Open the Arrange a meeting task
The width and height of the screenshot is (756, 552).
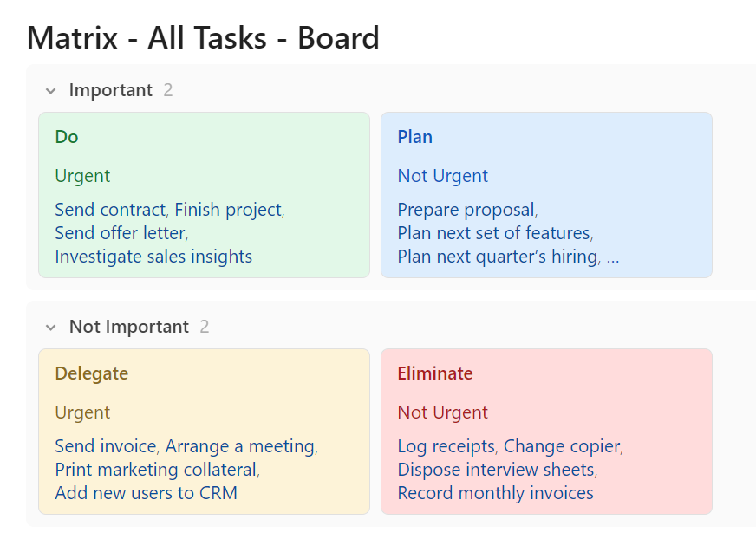tap(239, 446)
